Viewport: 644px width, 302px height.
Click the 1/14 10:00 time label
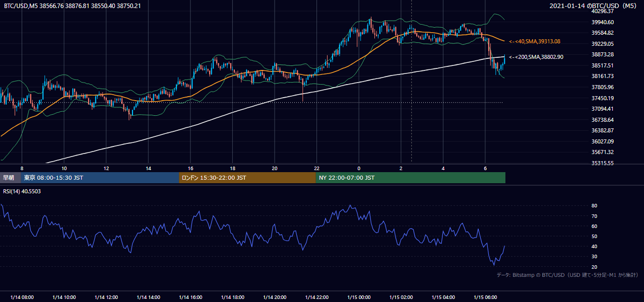64,297
